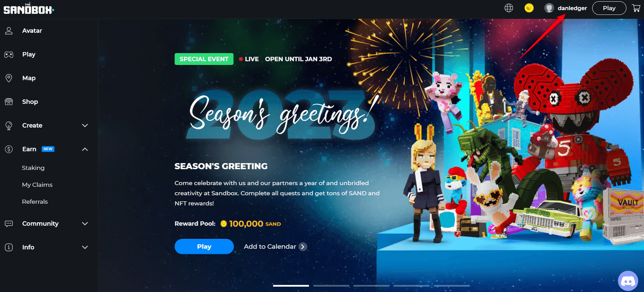Open the Referrals menu item
This screenshot has height=292, width=644.
pos(35,202)
